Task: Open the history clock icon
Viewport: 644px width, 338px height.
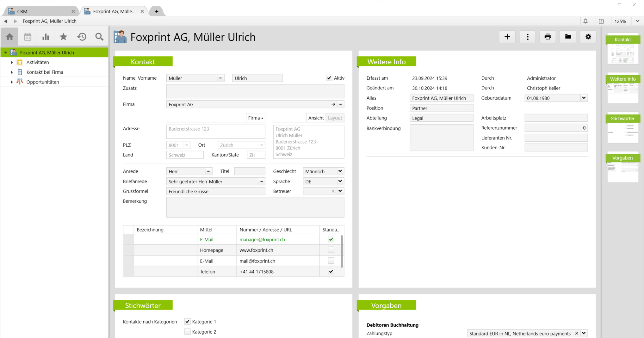Action: click(x=82, y=37)
